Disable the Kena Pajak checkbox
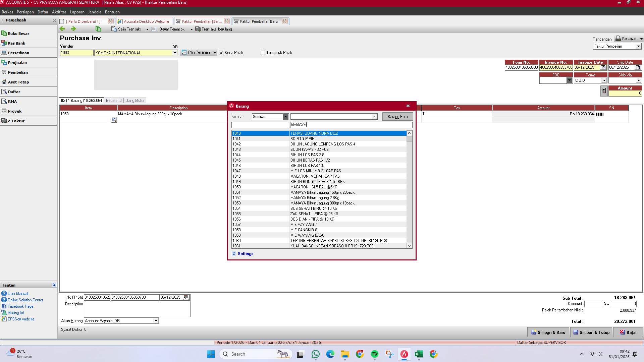644x362 pixels. [x=221, y=52]
